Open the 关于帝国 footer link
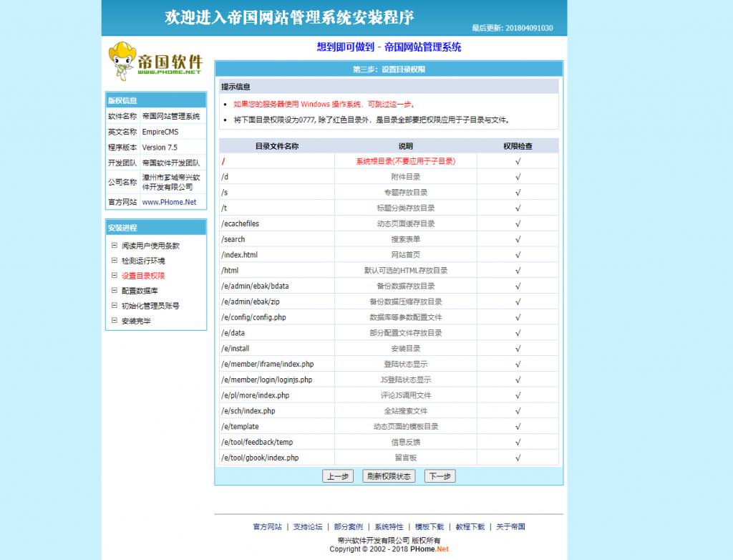The width and height of the screenshot is (733, 560). click(513, 526)
